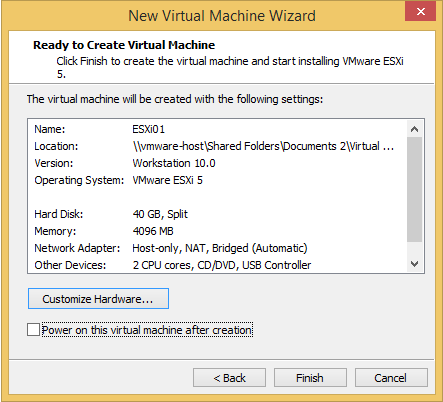Click the Finish button
The width and height of the screenshot is (443, 402).
pyautogui.click(x=310, y=378)
